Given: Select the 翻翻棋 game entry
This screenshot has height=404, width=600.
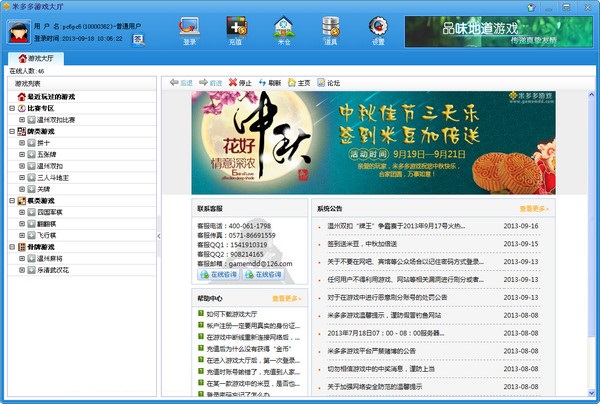Looking at the screenshot, I should (x=47, y=224).
